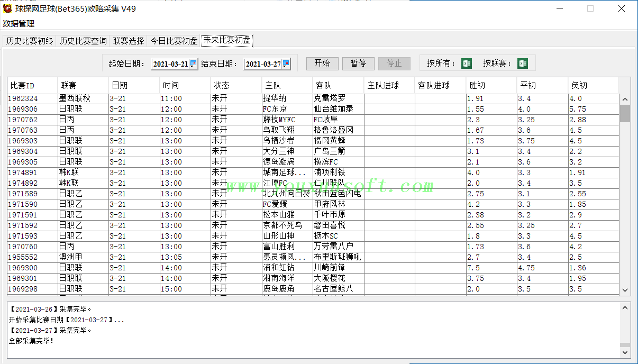638x364 pixels.
Task: Select match ID 1962324 row
Action: (313, 98)
